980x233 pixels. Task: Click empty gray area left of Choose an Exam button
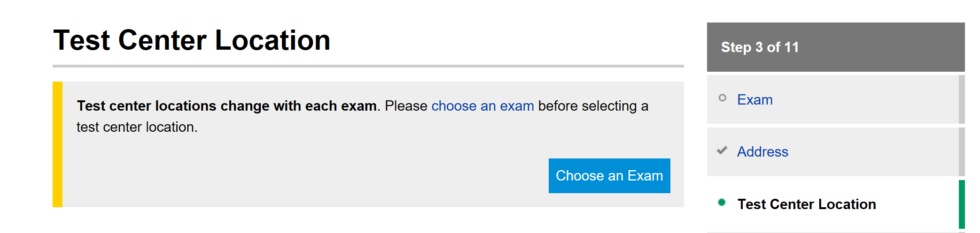coord(305,176)
